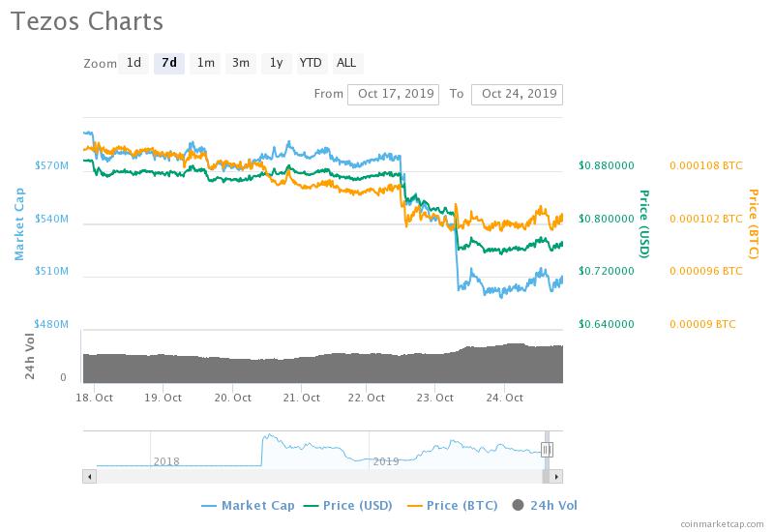Click the 2019 label in navigator
774x532 pixels.
[x=385, y=461]
